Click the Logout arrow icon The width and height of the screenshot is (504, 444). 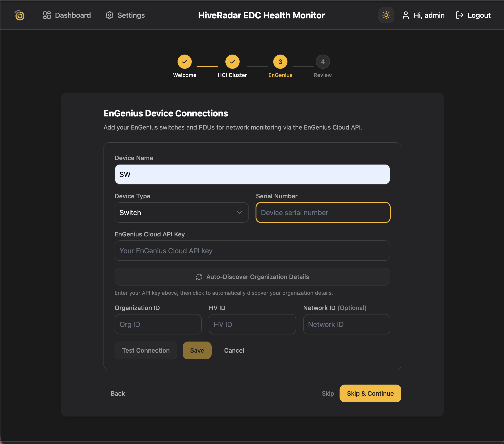[459, 15]
